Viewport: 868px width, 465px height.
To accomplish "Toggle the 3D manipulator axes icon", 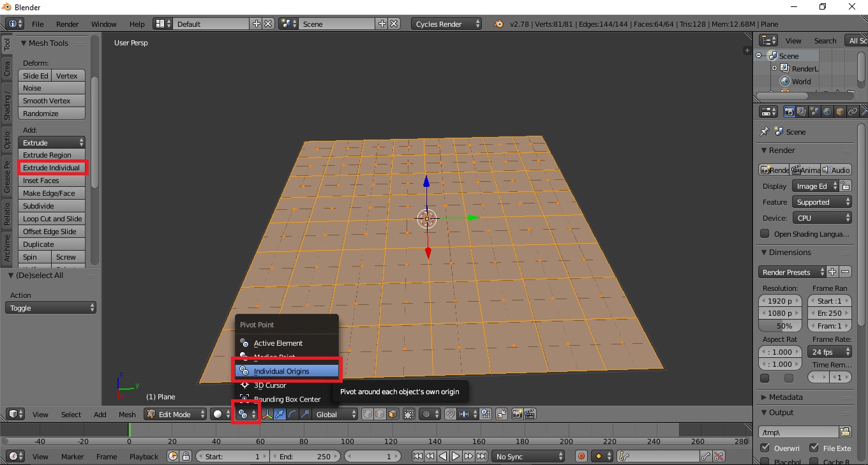I will tap(267, 414).
